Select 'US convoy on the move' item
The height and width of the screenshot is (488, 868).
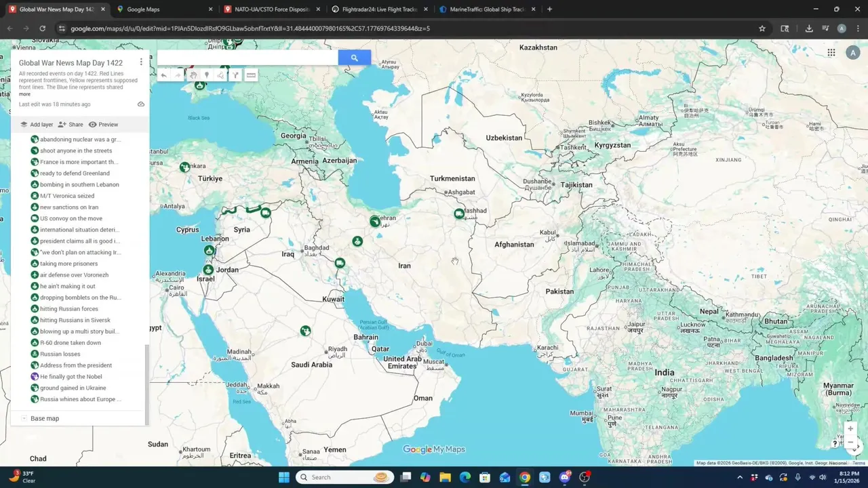point(71,218)
